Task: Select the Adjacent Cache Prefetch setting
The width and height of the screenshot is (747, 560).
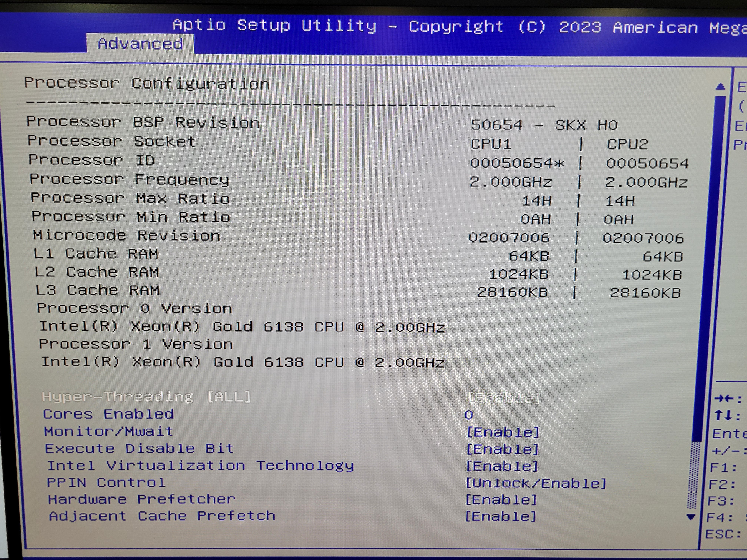Action: point(162,516)
